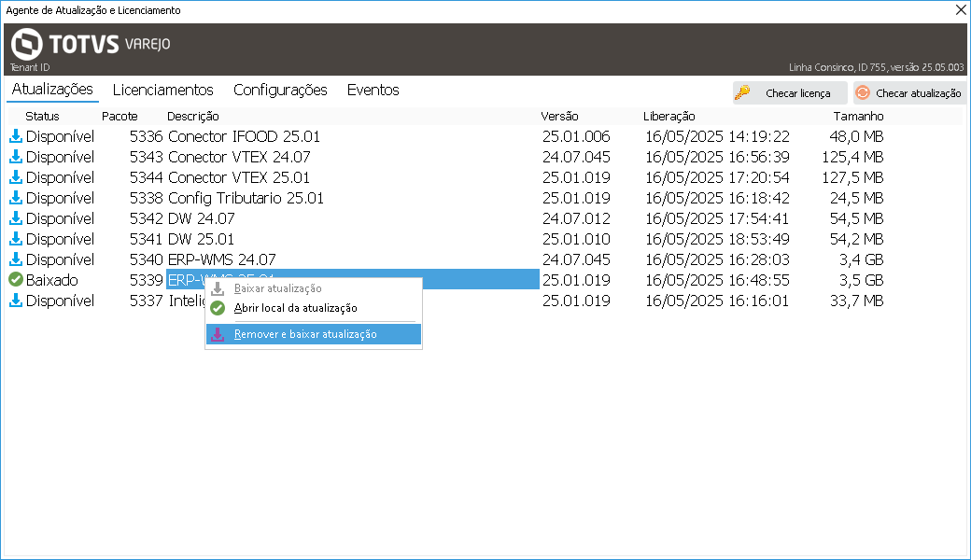This screenshot has height=560, width=971.
Task: Click download icon for Conector IFOOD 25.01
Action: click(x=16, y=136)
